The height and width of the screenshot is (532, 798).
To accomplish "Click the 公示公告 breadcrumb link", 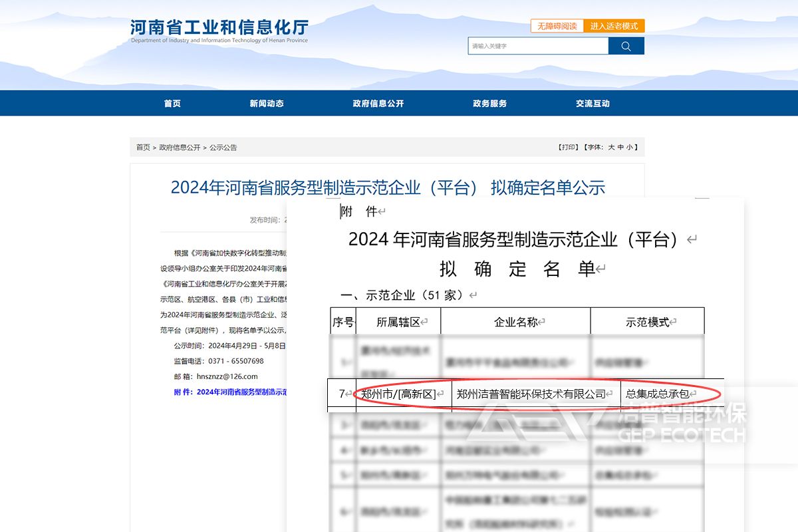I will (x=223, y=148).
